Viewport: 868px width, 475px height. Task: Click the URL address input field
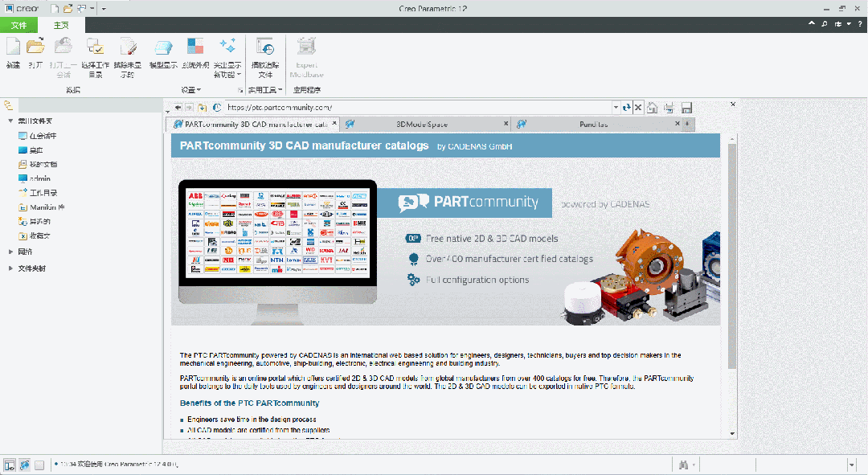pyautogui.click(x=418, y=108)
